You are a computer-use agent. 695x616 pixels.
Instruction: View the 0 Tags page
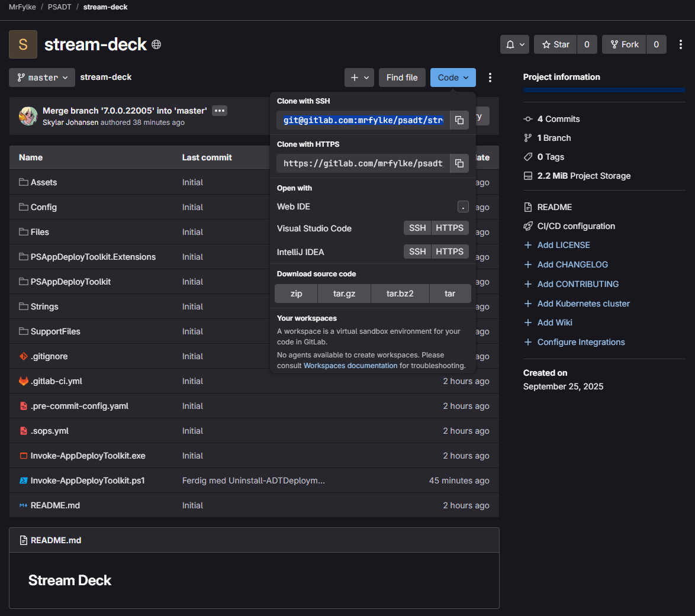pyautogui.click(x=551, y=157)
